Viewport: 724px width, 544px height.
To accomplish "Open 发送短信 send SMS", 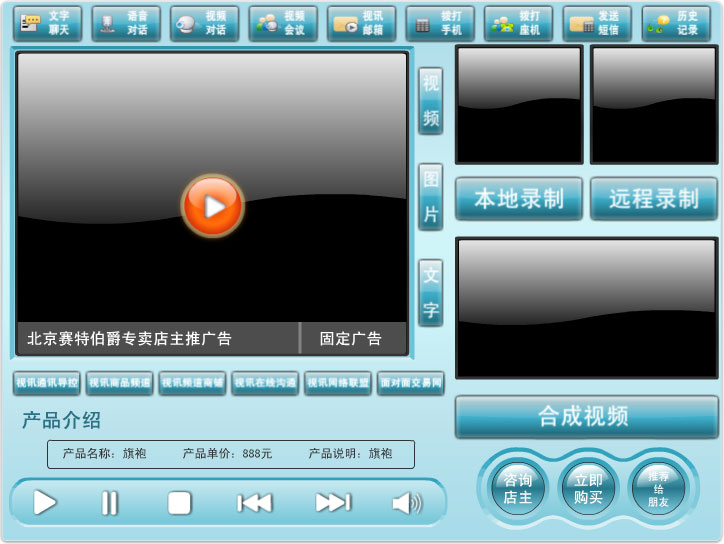I will coord(596,23).
